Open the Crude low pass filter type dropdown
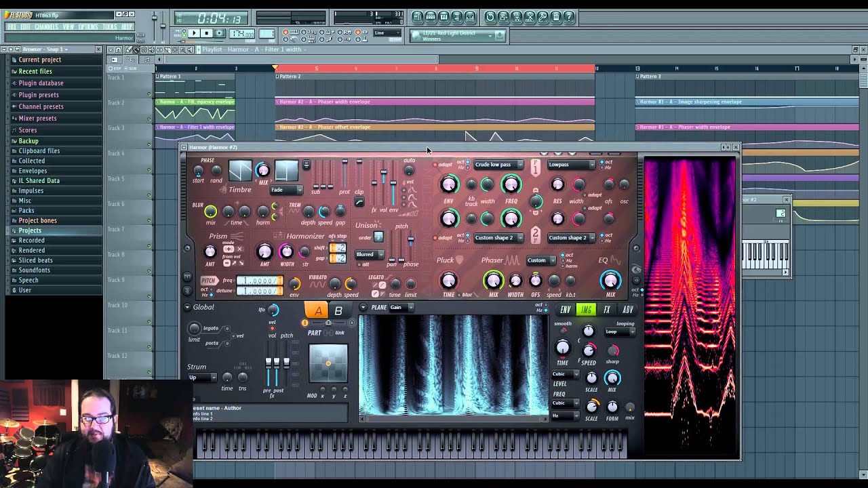Viewport: 868px width, 488px height. [x=498, y=165]
